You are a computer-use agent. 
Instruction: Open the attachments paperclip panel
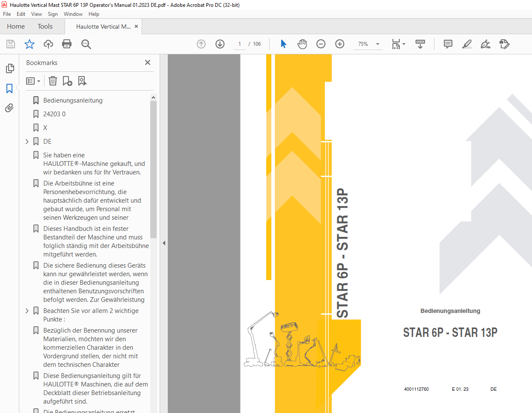coord(9,108)
